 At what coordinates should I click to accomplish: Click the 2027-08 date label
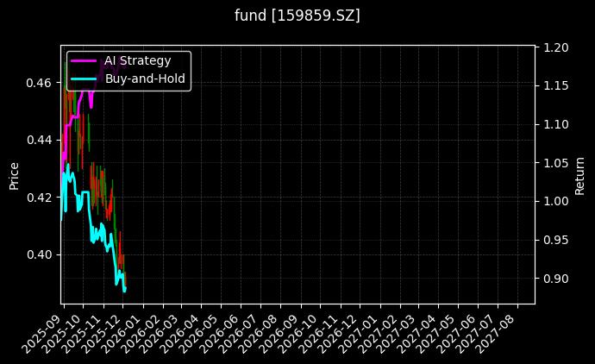pos(496,334)
